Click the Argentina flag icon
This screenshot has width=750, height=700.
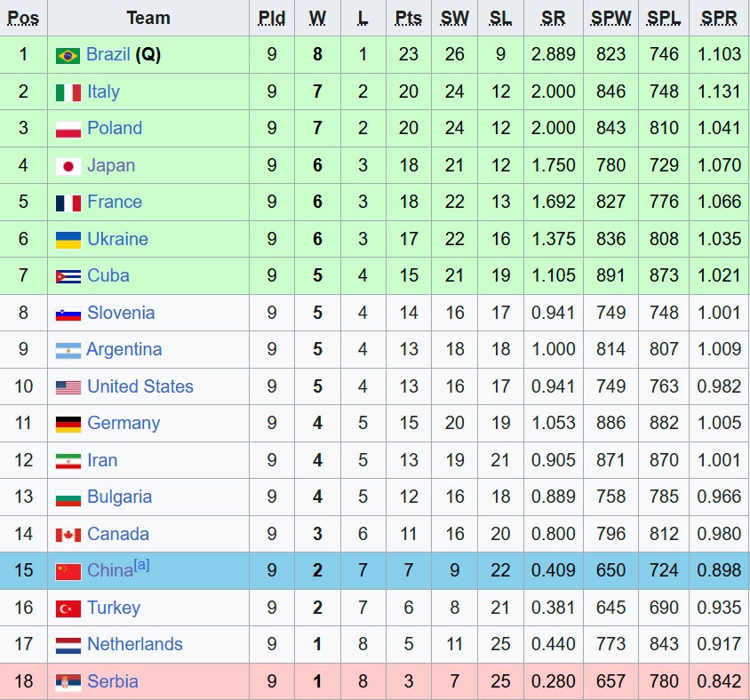click(x=68, y=351)
